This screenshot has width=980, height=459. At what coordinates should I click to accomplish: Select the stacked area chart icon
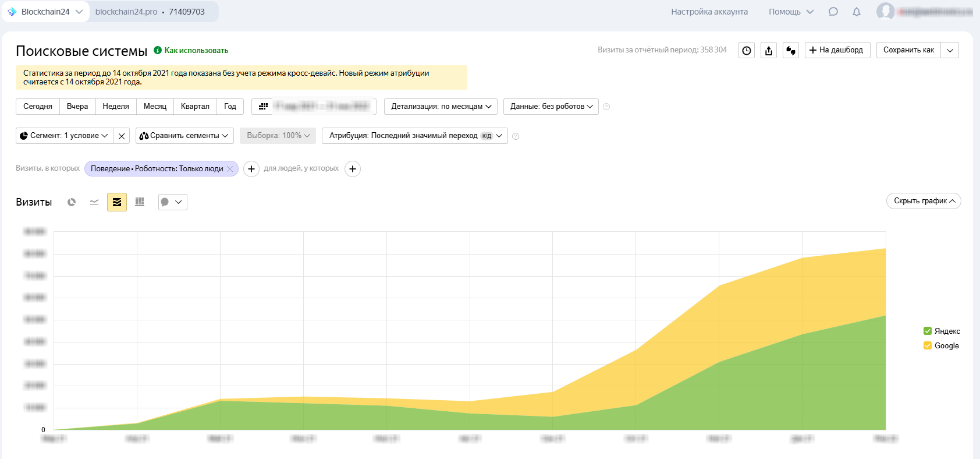point(117,202)
